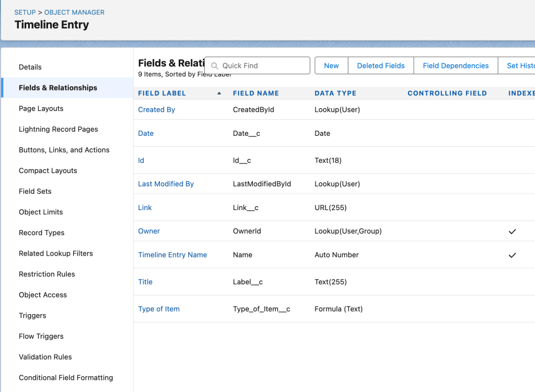Open Field Dependencies
Image resolution: width=535 pixels, height=392 pixels.
456,66
